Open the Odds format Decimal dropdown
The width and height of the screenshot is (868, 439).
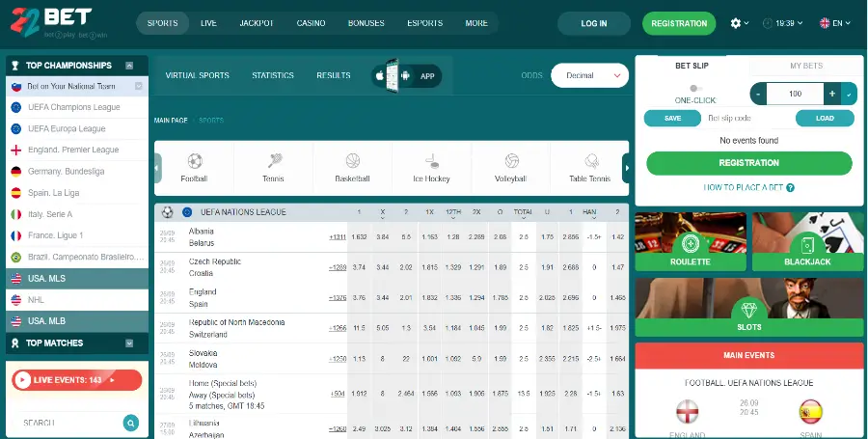point(589,76)
